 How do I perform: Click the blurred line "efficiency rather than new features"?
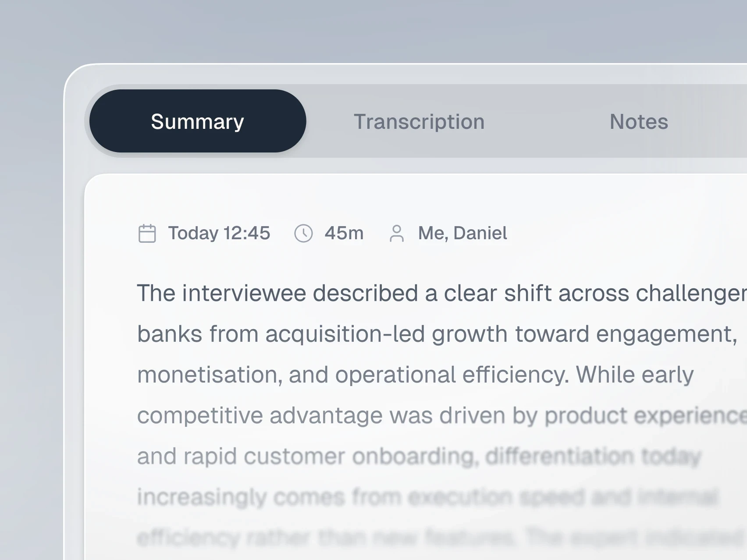click(x=442, y=538)
